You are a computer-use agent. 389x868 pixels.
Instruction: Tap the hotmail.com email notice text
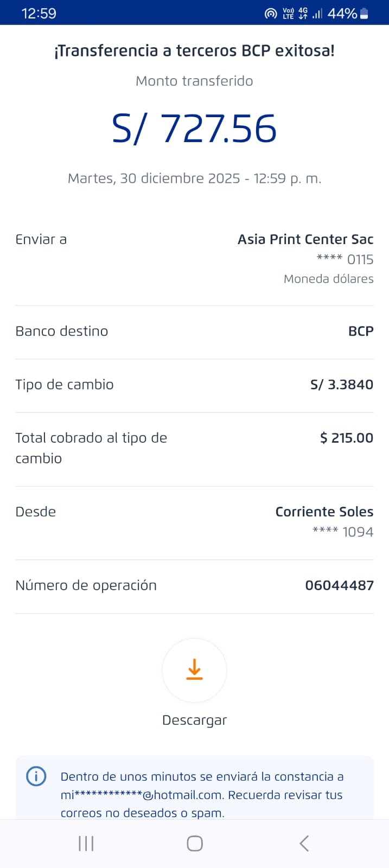[202, 795]
